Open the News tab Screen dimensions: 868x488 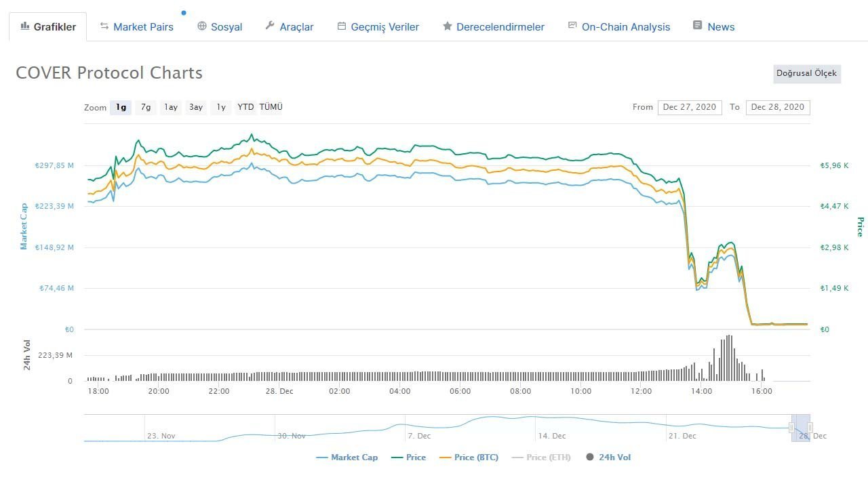tap(721, 27)
